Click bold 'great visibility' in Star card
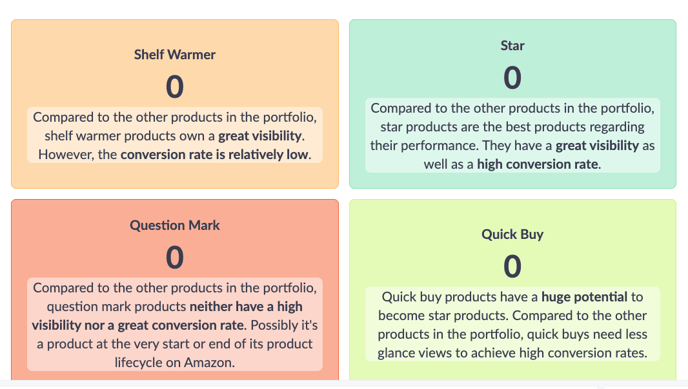This screenshot has width=688, height=389. (x=597, y=146)
